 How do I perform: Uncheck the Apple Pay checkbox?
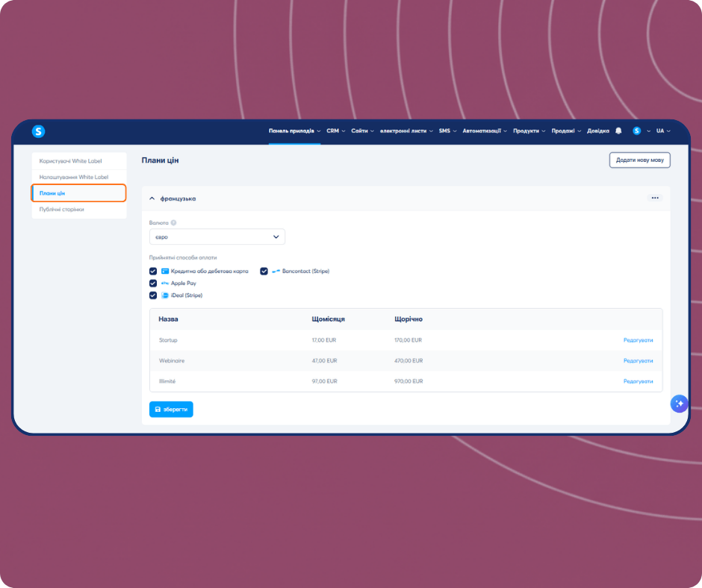(x=153, y=284)
